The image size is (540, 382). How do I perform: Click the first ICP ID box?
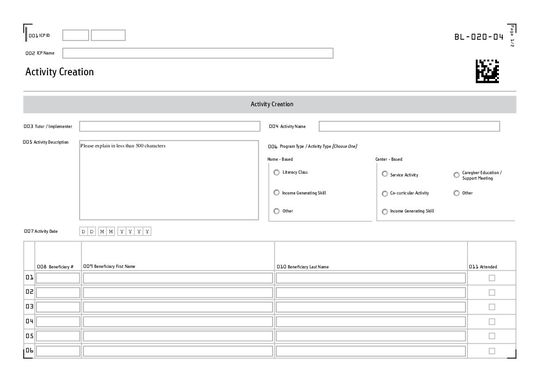75,35
